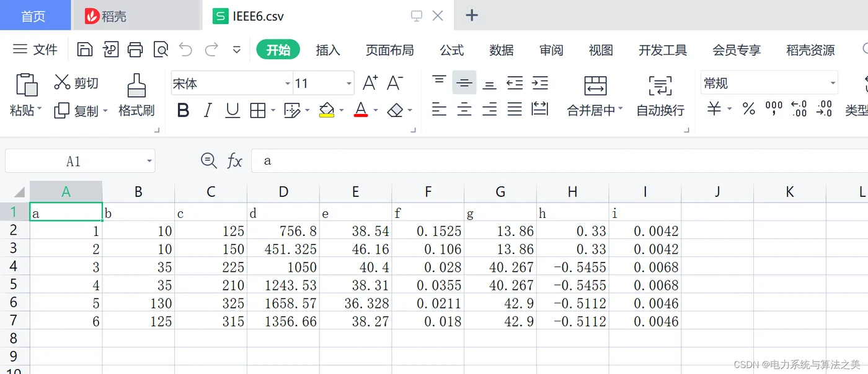Switch to the 视图 ribbon tab
The width and height of the screenshot is (868, 374).
click(x=601, y=50)
